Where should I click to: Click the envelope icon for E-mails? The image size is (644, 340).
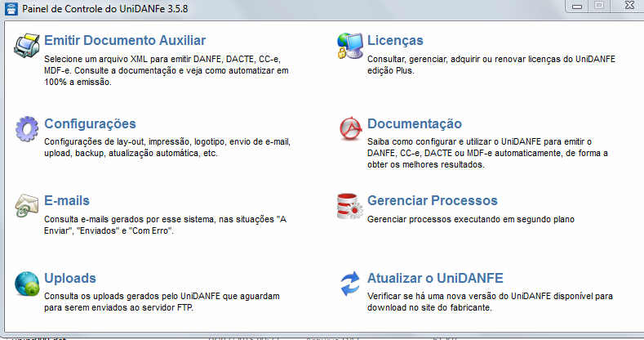27,206
